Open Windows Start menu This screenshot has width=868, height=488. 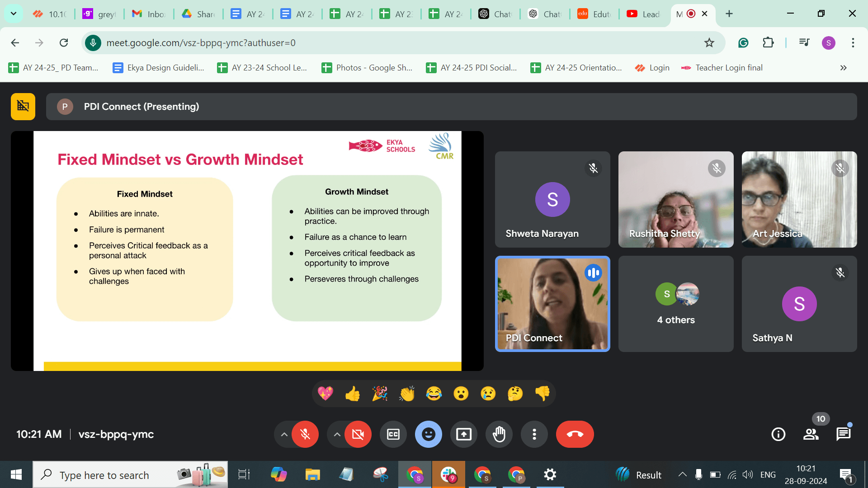(16, 474)
